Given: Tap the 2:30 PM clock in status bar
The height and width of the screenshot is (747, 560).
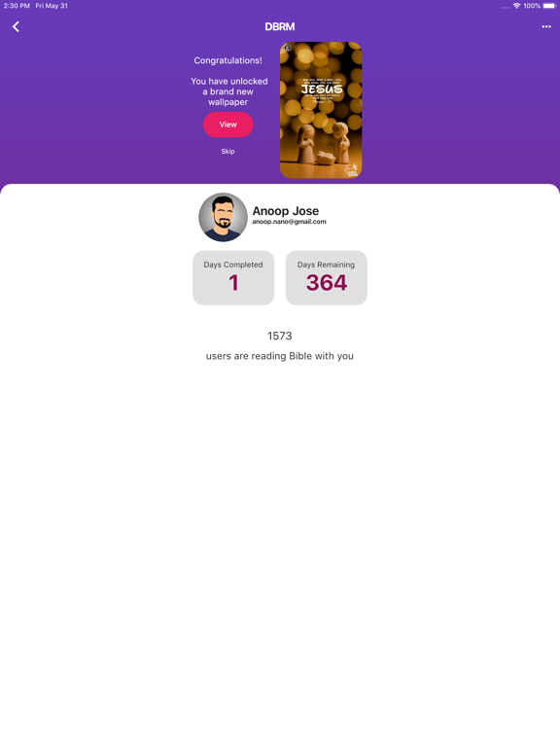Looking at the screenshot, I should coord(17,6).
